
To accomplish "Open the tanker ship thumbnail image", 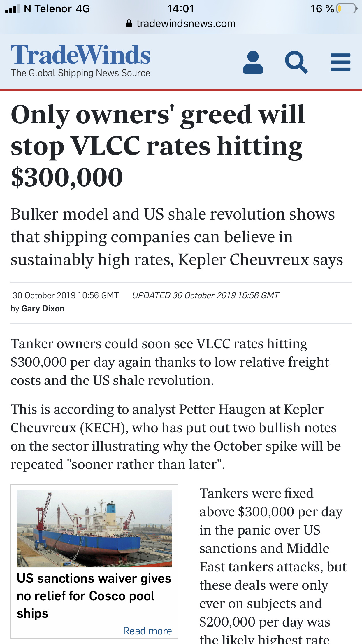I will point(94,528).
